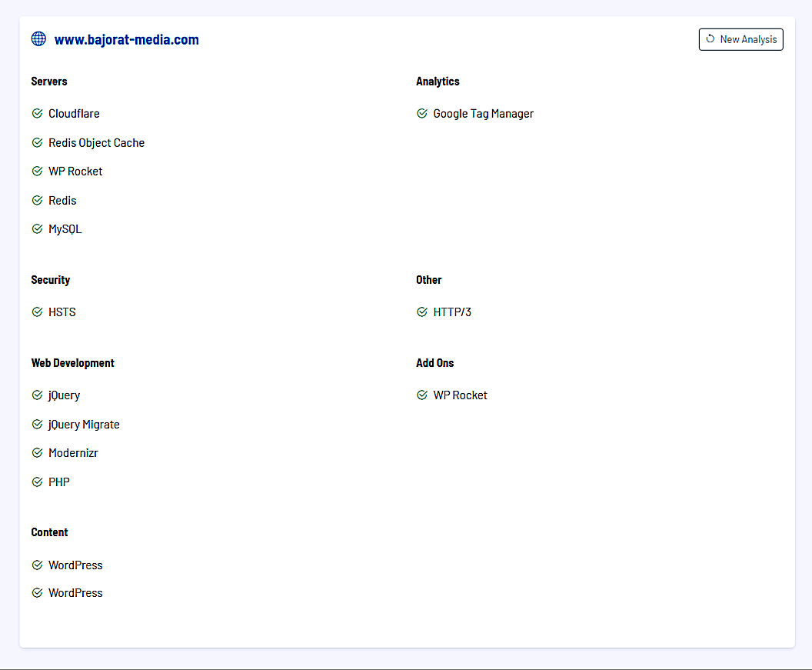
Task: Click the Other heading
Action: (429, 280)
